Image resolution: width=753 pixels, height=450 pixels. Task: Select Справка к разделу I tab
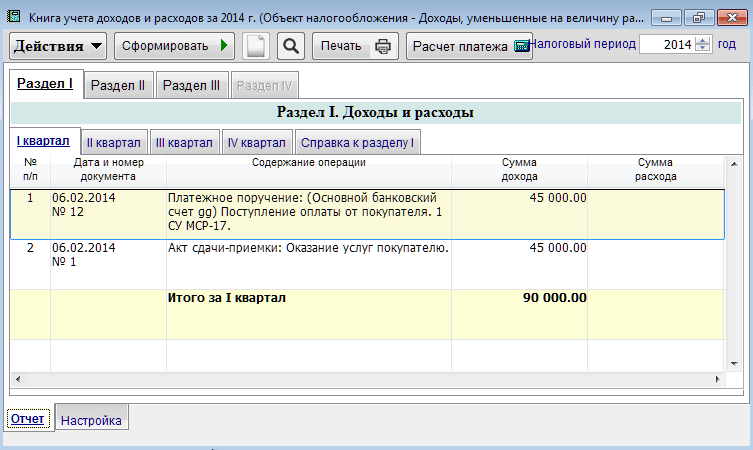(x=357, y=143)
